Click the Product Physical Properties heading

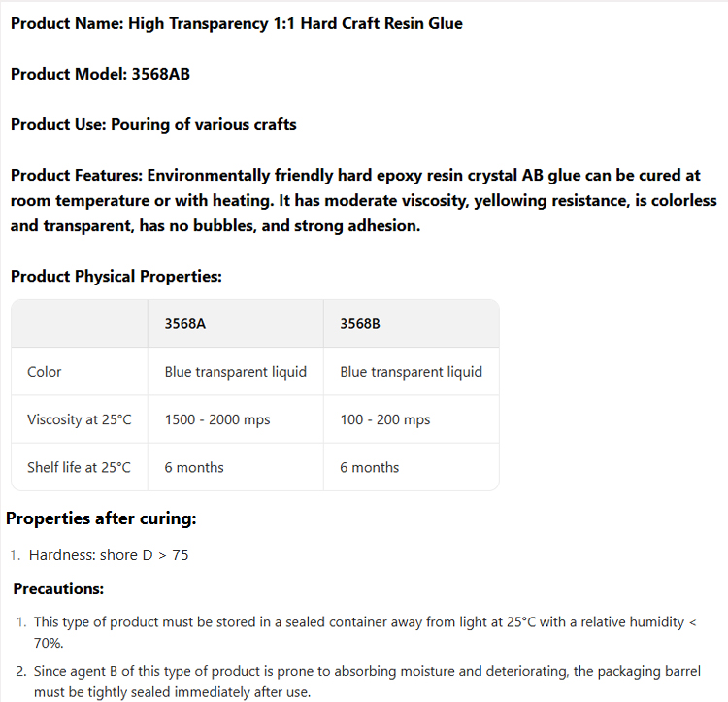(116, 277)
